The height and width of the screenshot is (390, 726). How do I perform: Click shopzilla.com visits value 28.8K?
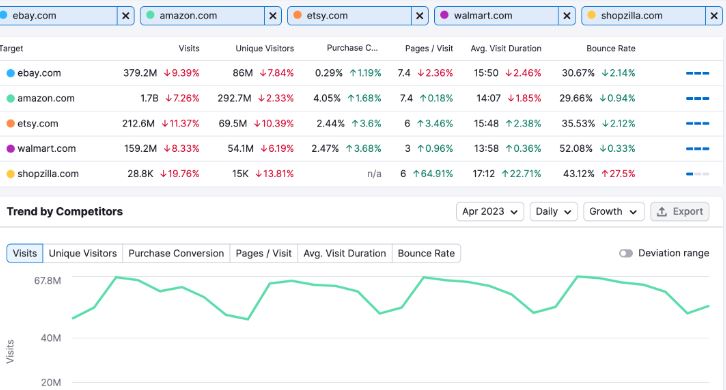(140, 174)
